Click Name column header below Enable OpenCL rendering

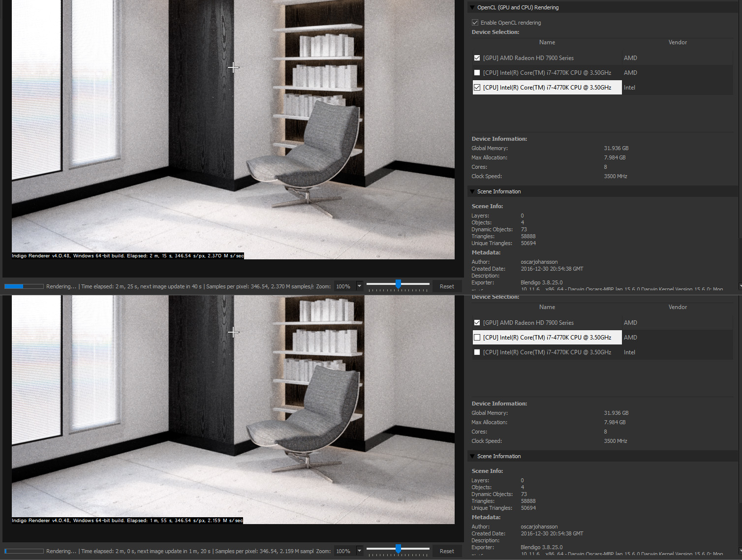point(547,42)
